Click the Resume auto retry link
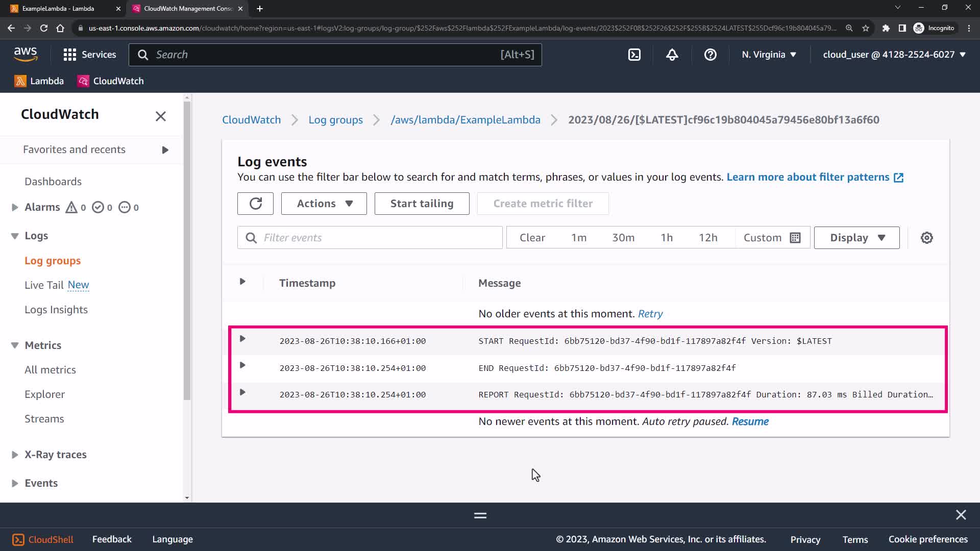The height and width of the screenshot is (551, 980). click(750, 421)
